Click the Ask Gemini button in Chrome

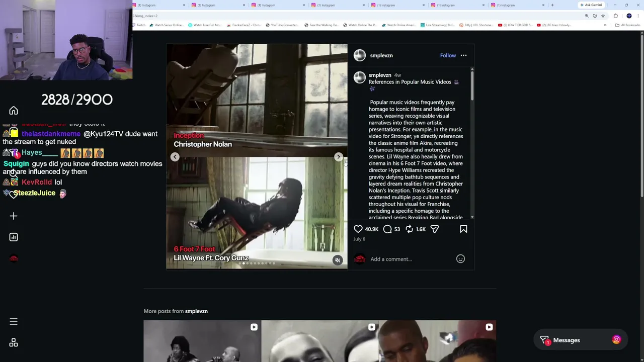coord(591,5)
